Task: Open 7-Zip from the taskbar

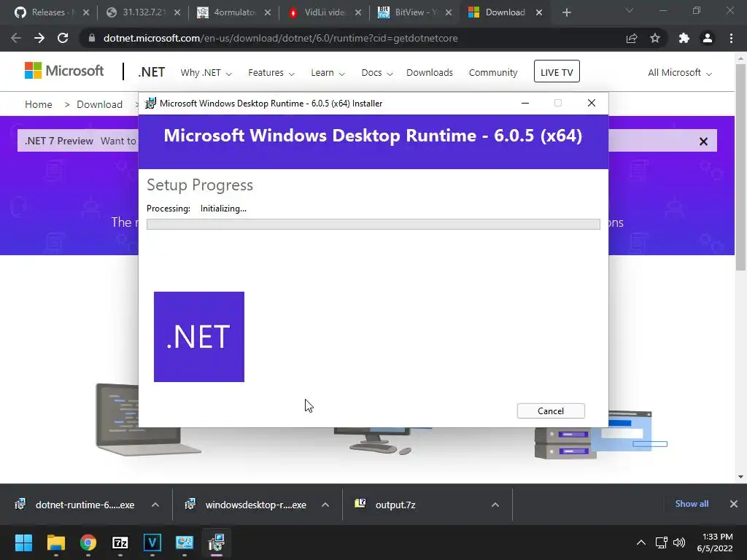Action: [120, 542]
